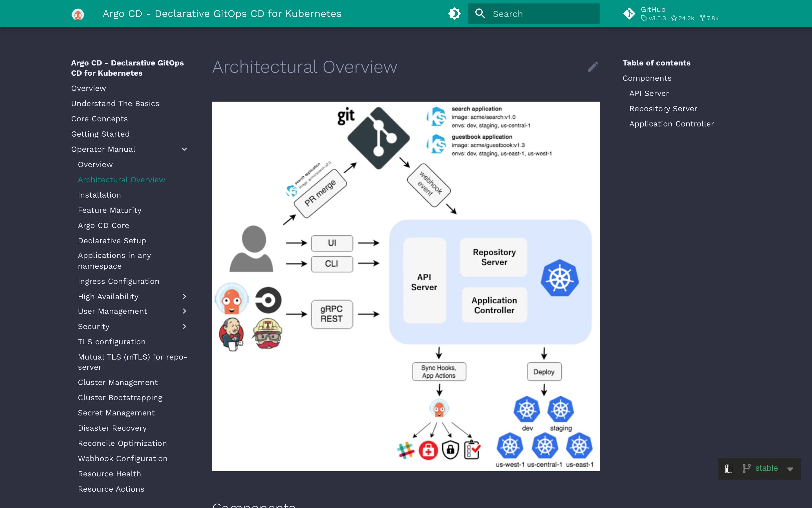Select the active Architectural Overview nav link
Image resolution: width=812 pixels, height=508 pixels.
tap(122, 180)
